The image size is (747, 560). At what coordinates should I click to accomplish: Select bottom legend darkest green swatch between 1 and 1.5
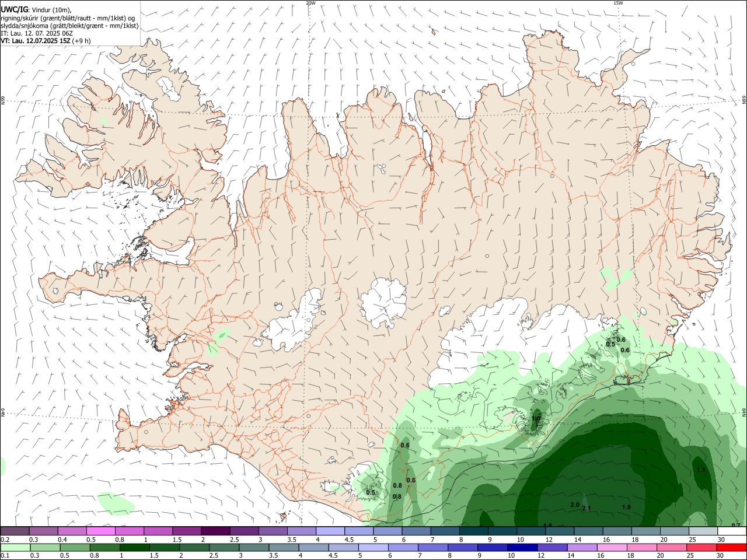pos(135,548)
